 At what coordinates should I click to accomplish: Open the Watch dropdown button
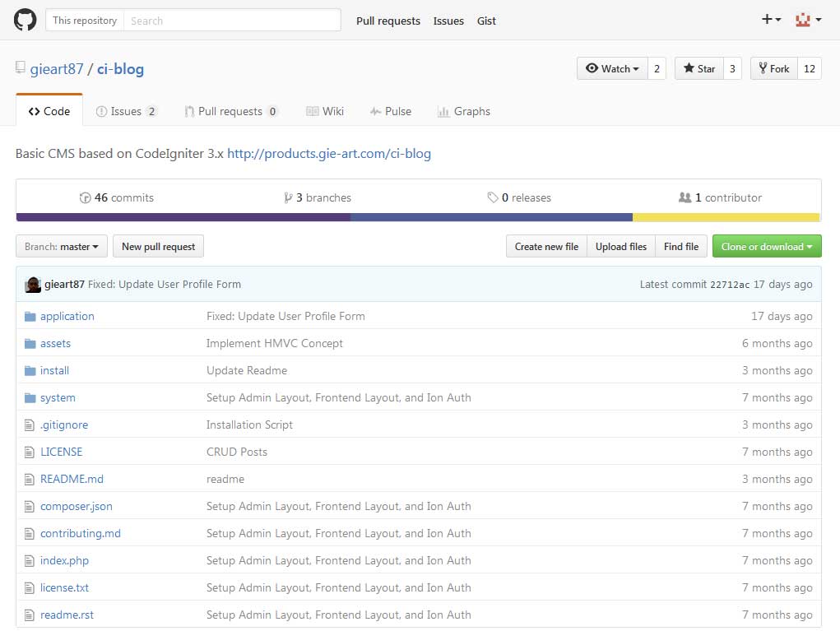(x=612, y=68)
